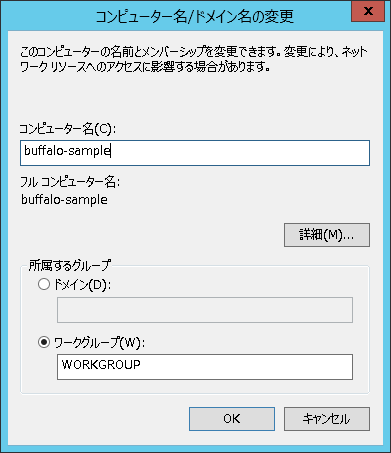Click the description text about メンバーシップ

pos(194,52)
